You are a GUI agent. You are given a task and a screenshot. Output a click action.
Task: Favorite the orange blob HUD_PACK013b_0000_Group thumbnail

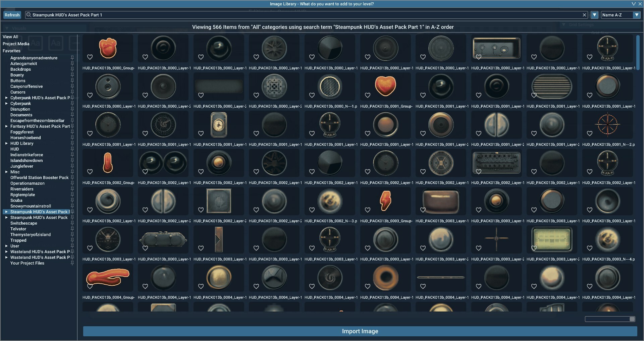(90, 57)
